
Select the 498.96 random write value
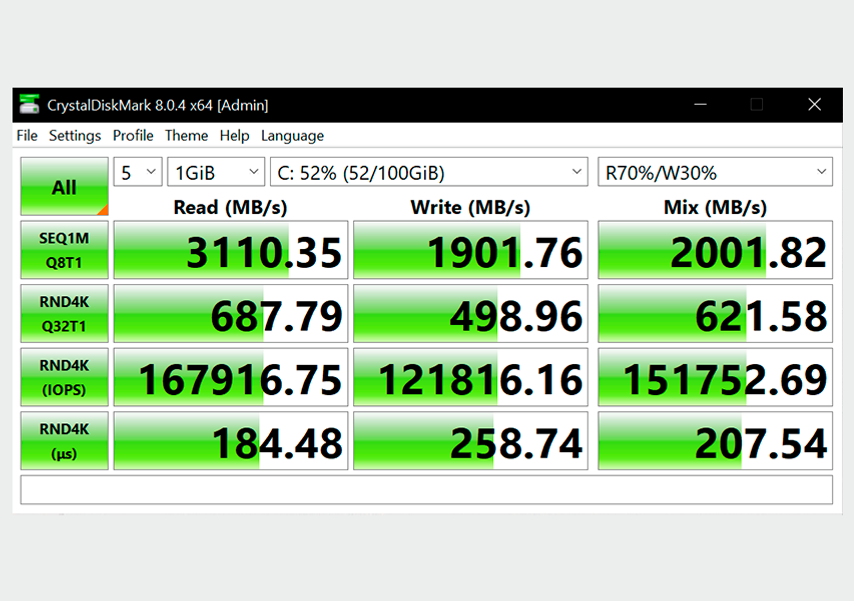(471, 313)
